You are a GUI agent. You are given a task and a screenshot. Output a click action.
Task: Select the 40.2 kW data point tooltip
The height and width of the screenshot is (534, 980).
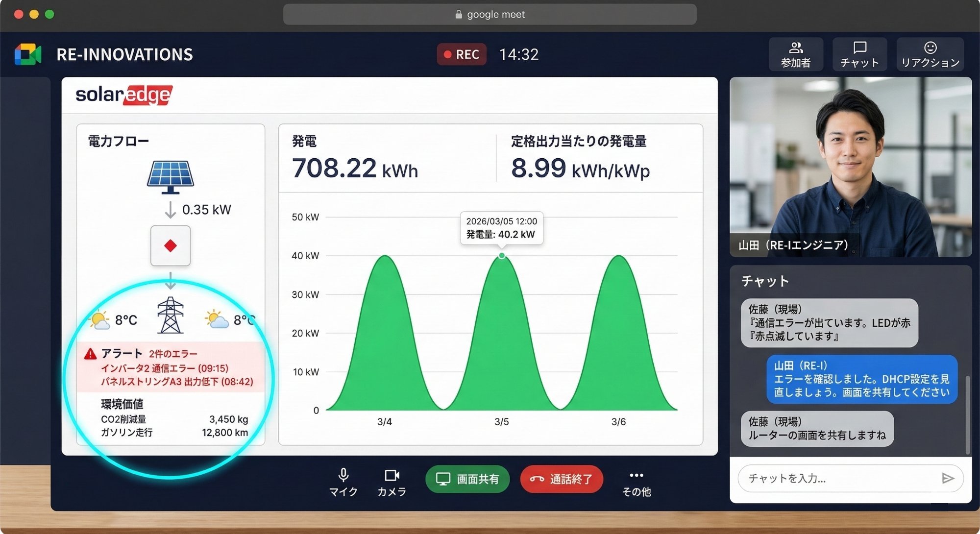(x=502, y=228)
